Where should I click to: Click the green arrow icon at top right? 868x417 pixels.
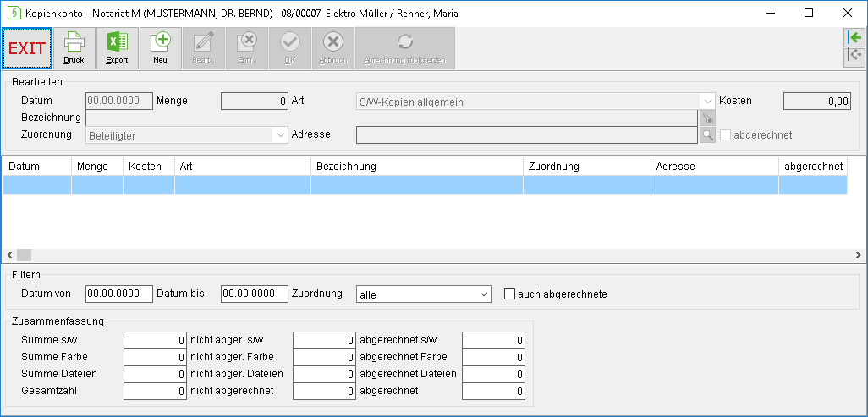coord(855,38)
